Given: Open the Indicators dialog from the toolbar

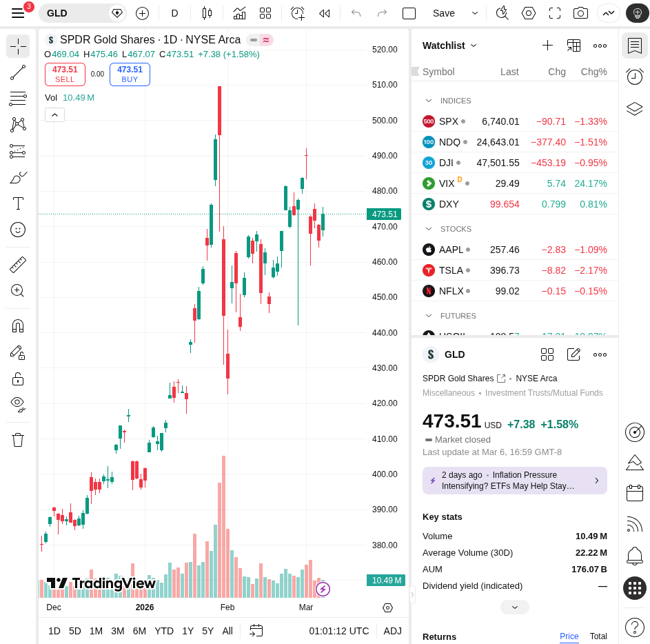Looking at the screenshot, I should pos(238,13).
